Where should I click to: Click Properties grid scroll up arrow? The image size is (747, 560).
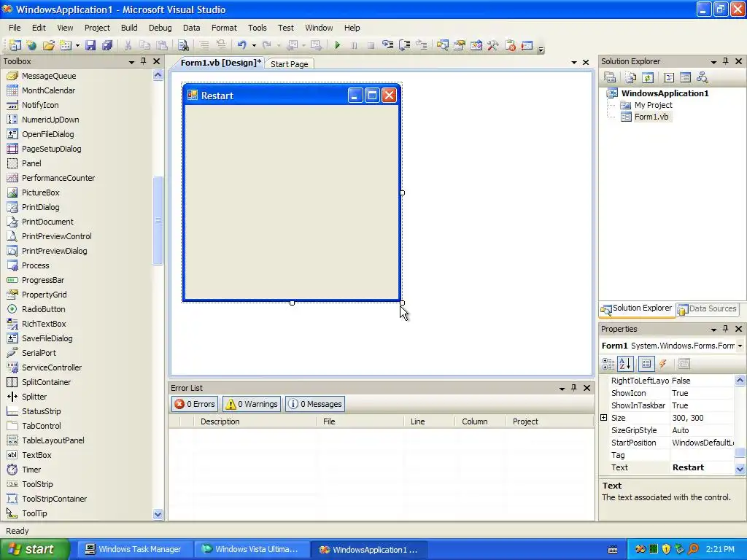(x=740, y=380)
